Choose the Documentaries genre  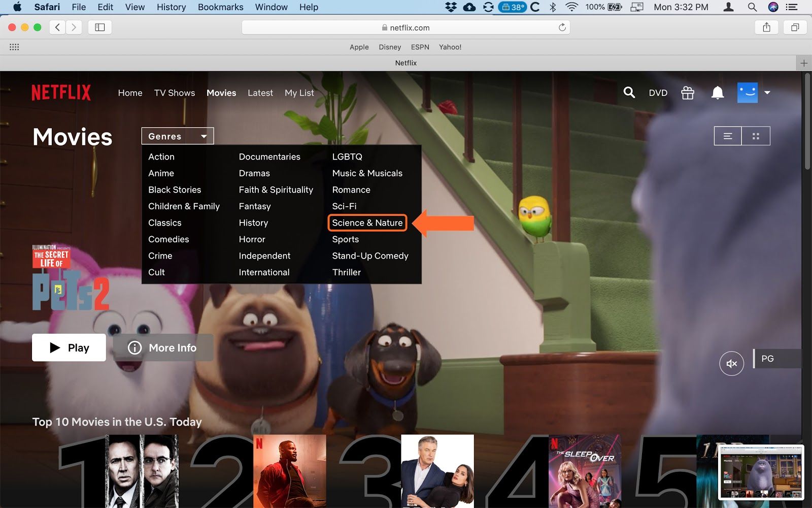coord(269,157)
